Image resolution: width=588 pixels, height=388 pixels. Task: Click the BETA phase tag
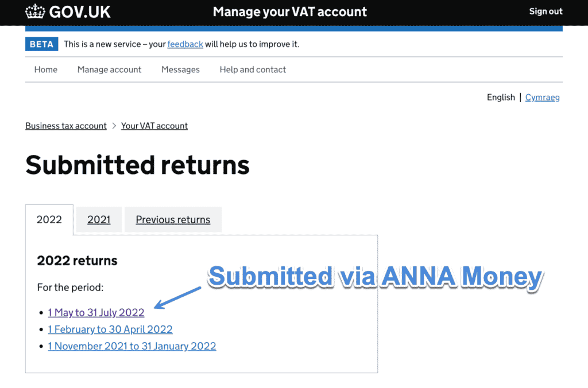[x=41, y=44]
